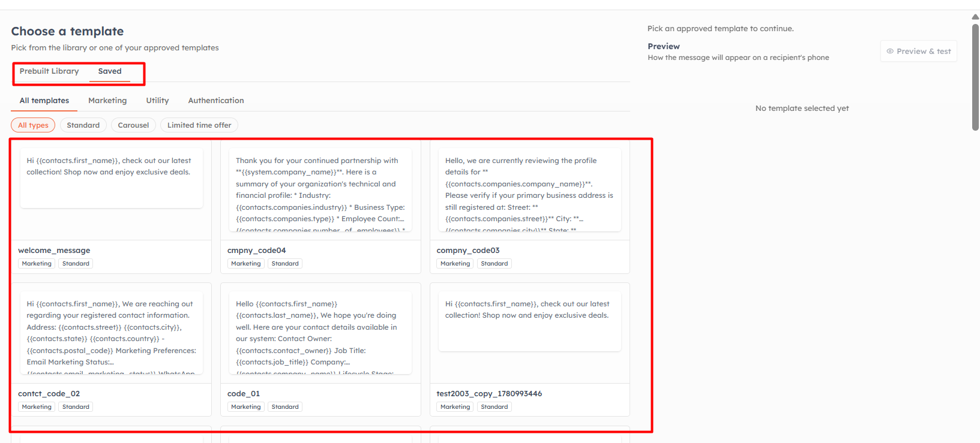Click the Standard tag on contct_code_02
The image size is (980, 443).
(x=76, y=407)
